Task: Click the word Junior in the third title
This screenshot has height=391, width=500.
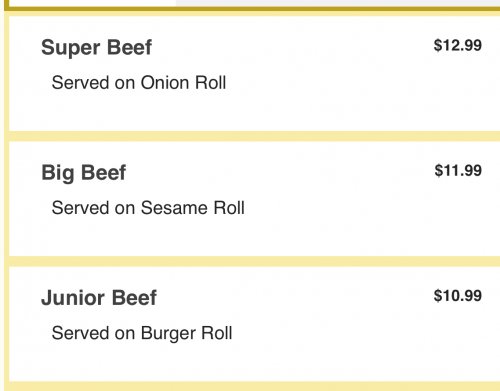Action: (73, 298)
